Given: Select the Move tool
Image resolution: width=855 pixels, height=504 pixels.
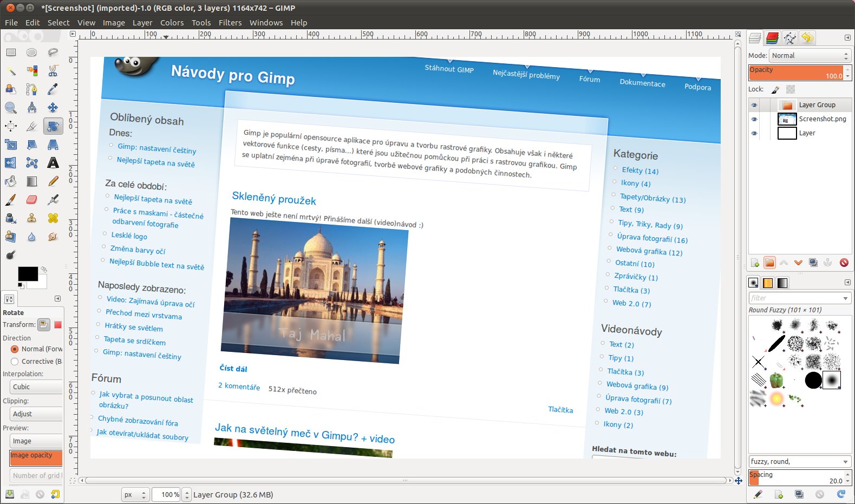Looking at the screenshot, I should click(x=53, y=108).
